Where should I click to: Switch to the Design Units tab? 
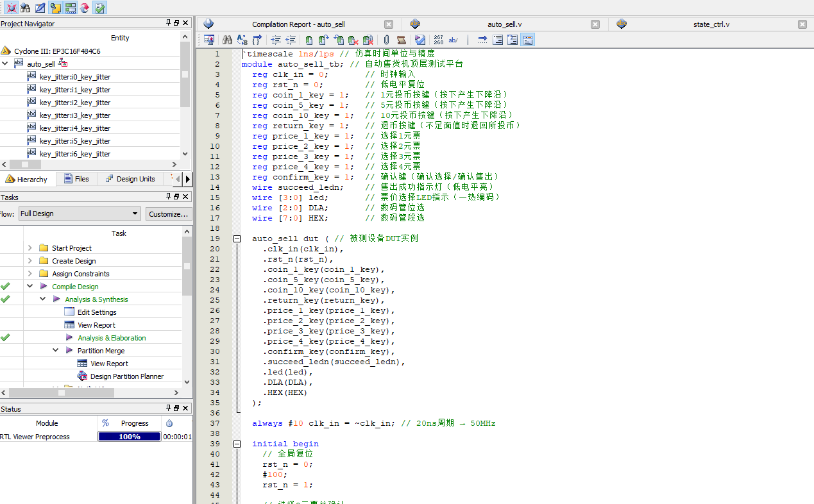point(130,180)
